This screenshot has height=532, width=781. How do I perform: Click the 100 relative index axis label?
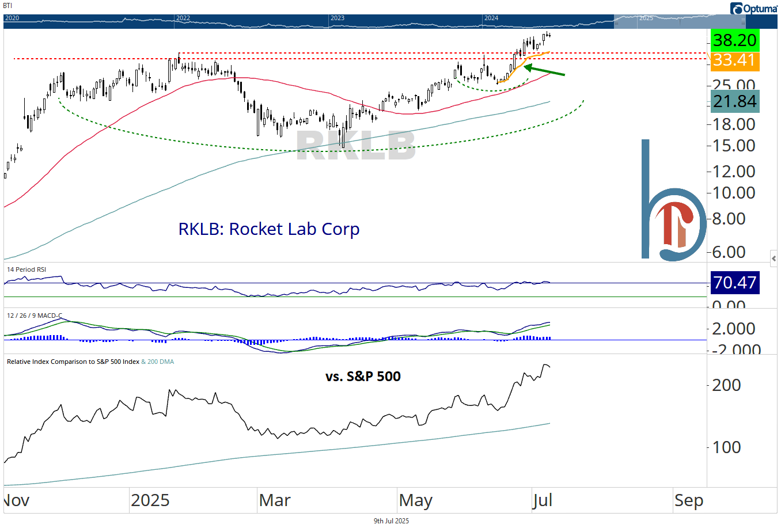point(726,447)
